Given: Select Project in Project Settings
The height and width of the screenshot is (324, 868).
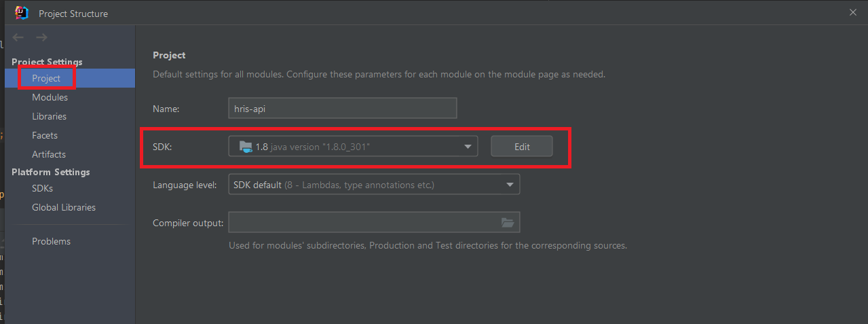Looking at the screenshot, I should point(46,78).
